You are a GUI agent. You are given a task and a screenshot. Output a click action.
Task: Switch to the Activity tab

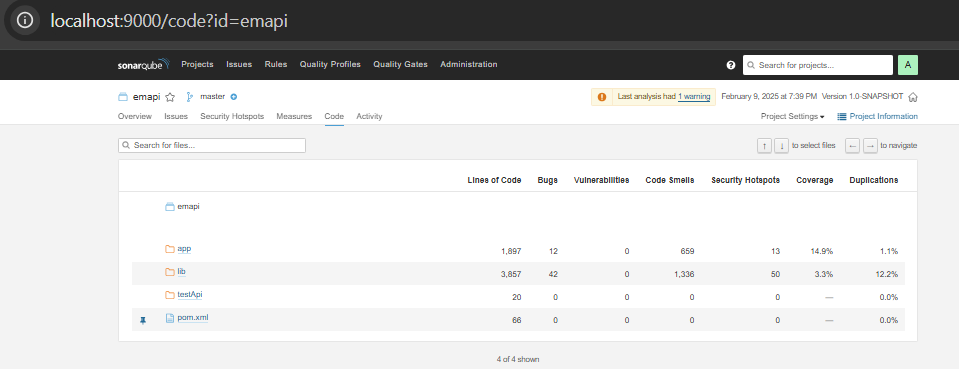(369, 116)
